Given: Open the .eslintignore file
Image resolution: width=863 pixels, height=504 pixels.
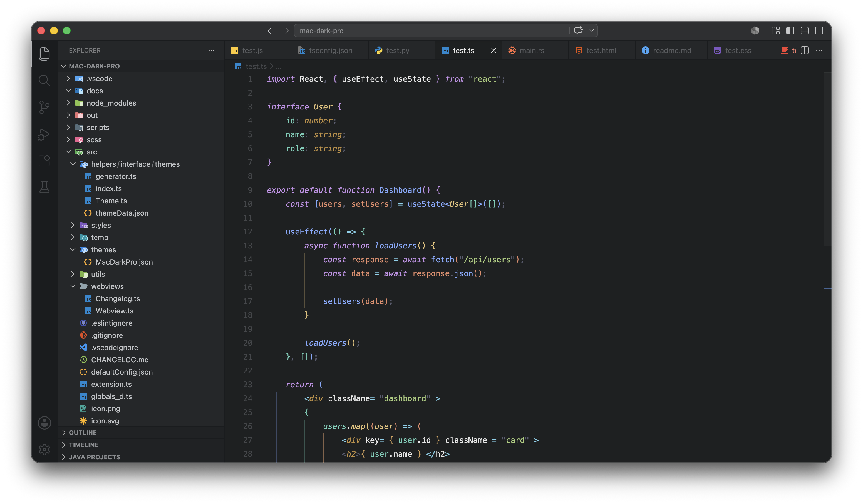Looking at the screenshot, I should (x=141, y=323).
